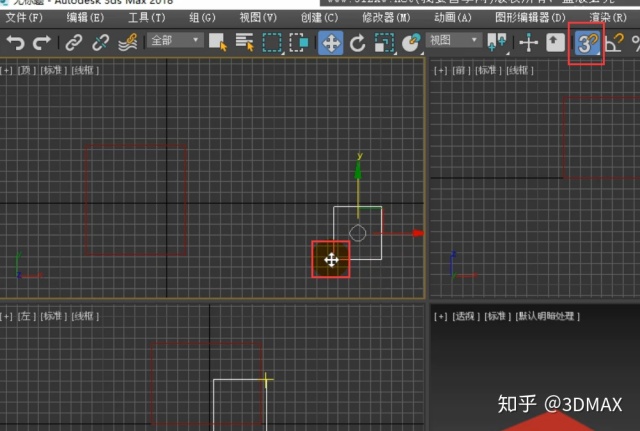This screenshot has height=431, width=640.
Task: Toggle the Angle Snap button
Action: (x=615, y=43)
